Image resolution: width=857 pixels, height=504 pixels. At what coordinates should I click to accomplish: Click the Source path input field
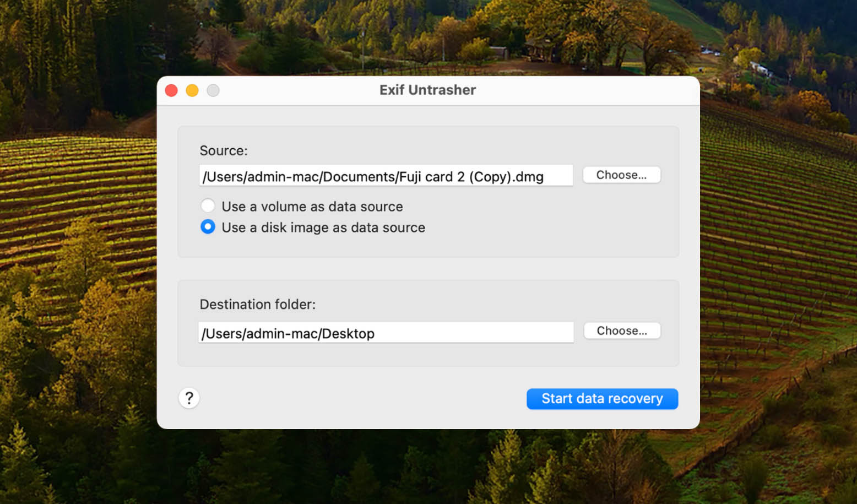tap(386, 176)
